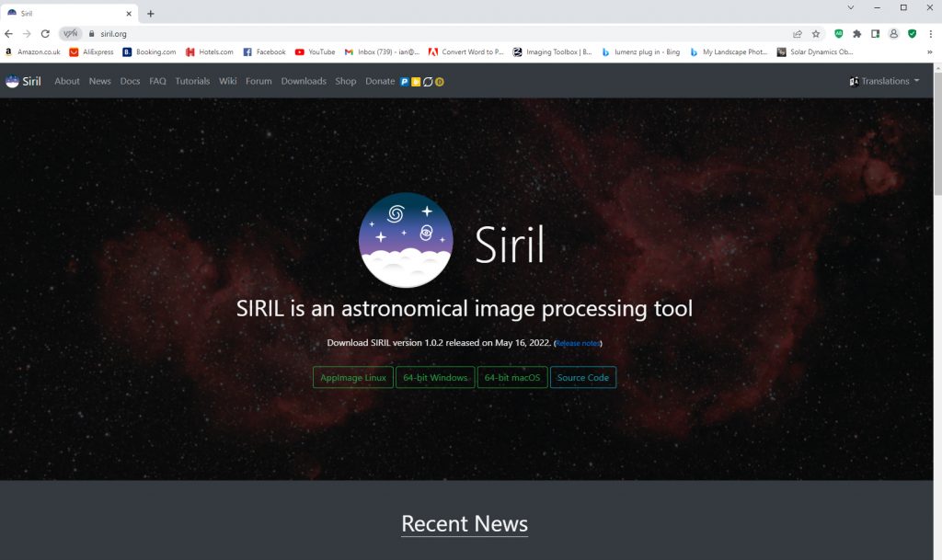Download the 64-bit Windows installer
This screenshot has width=942, height=560.
click(x=435, y=378)
